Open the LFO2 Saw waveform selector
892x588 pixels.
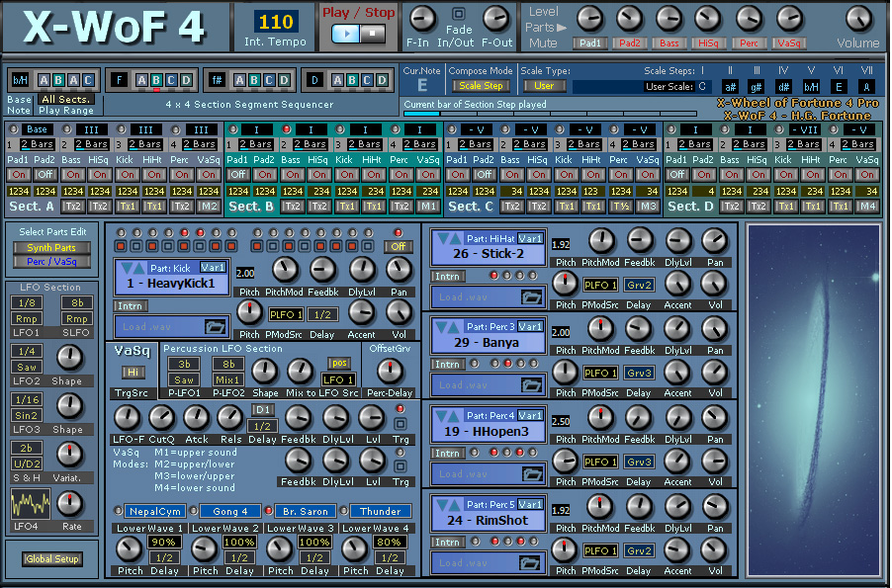27,367
